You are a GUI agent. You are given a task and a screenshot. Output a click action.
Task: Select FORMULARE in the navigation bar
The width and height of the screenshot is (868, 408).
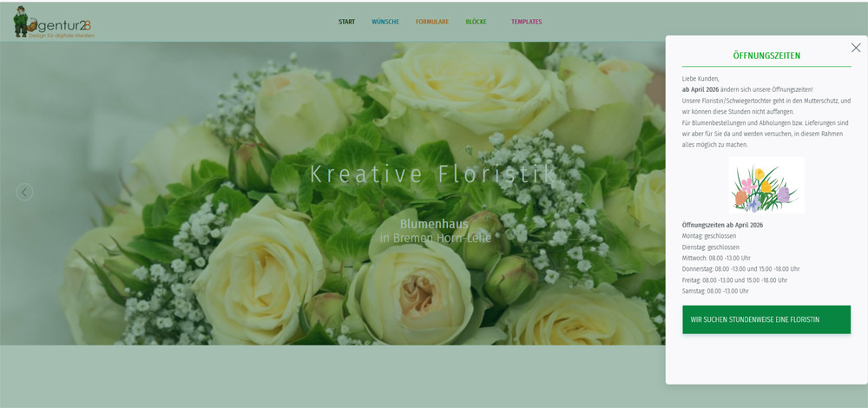(432, 22)
